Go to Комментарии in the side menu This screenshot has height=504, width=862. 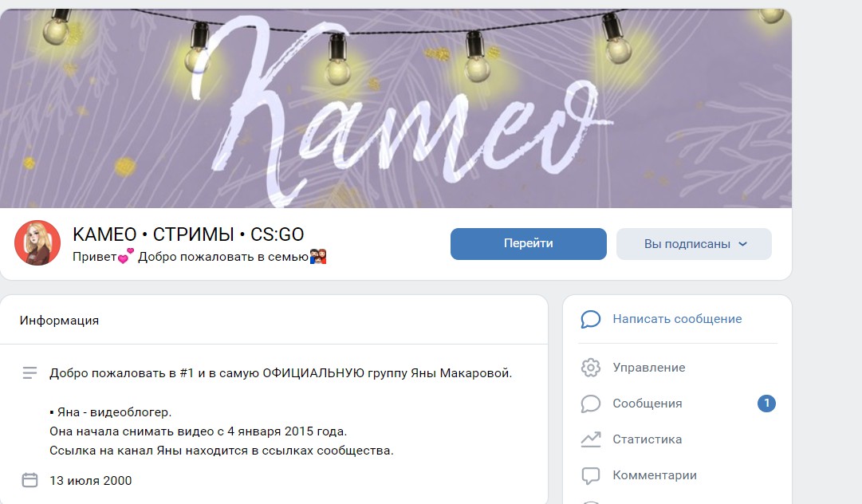click(x=654, y=475)
